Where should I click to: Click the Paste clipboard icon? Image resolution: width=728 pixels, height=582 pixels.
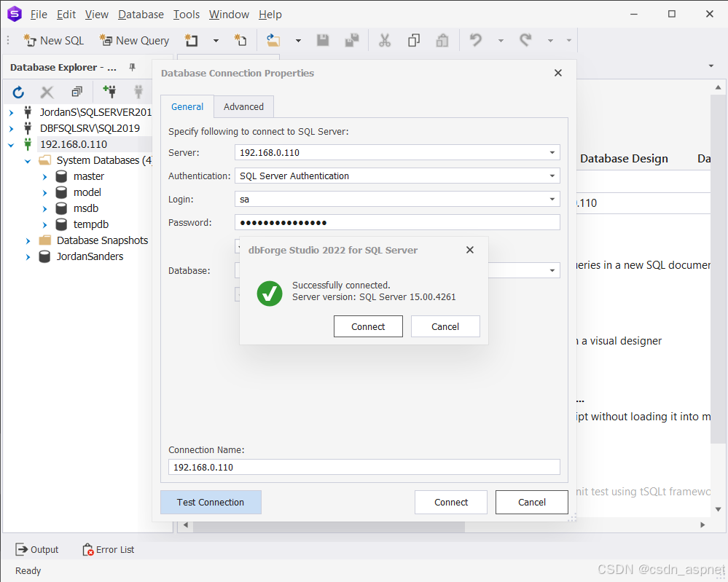click(442, 40)
